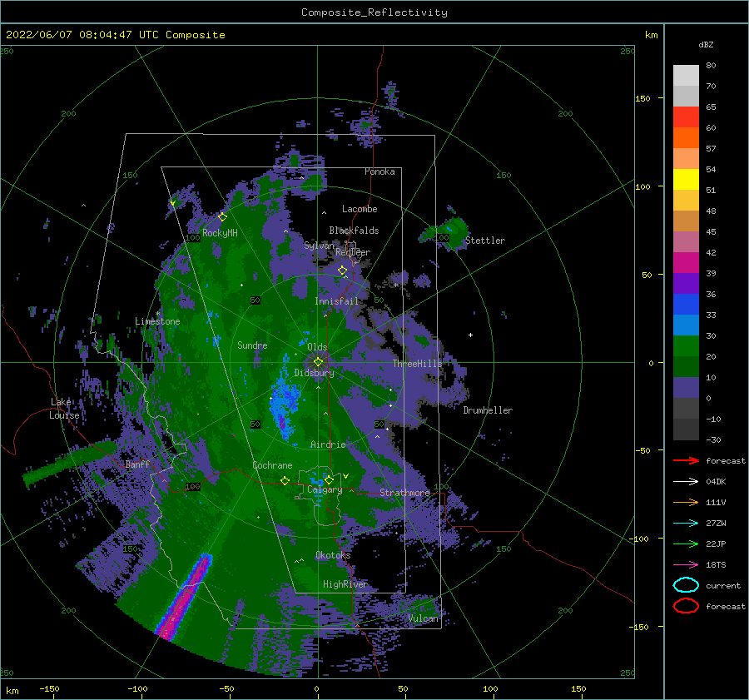Click the green 22JP arrow icon
749x700 pixels.
686,544
